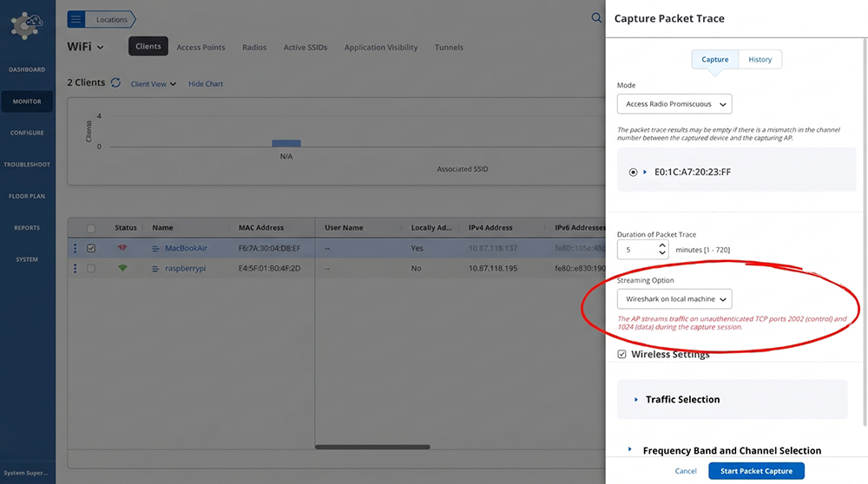Open the Active SSIDs tab
Screen dimensions: 868x484
pyautogui.click(x=306, y=48)
